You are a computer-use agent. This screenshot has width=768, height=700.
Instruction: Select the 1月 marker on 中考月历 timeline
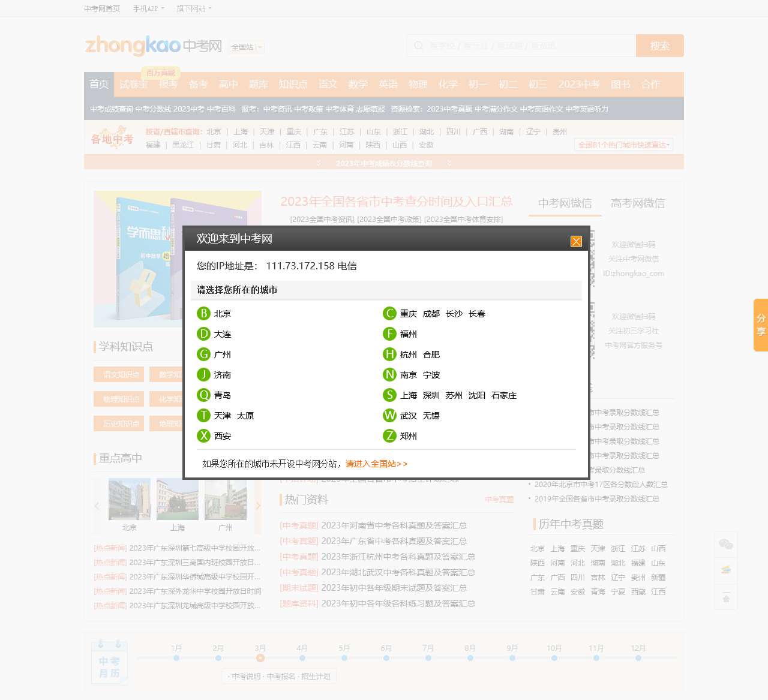pos(176,657)
